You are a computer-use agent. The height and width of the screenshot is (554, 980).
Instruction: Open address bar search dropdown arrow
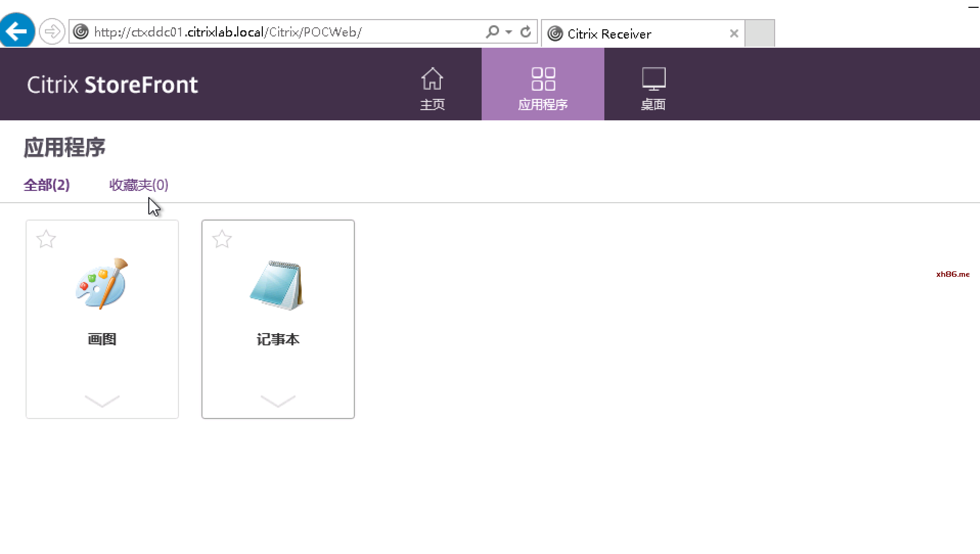[509, 32]
